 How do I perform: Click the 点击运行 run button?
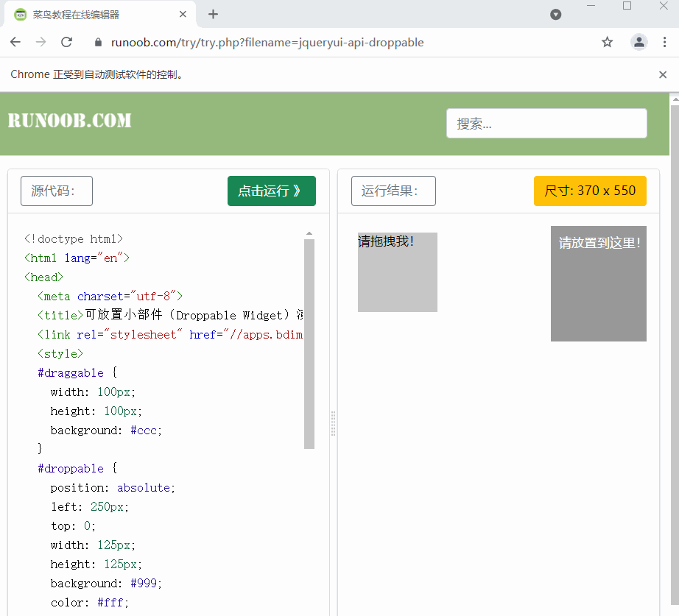coord(272,191)
